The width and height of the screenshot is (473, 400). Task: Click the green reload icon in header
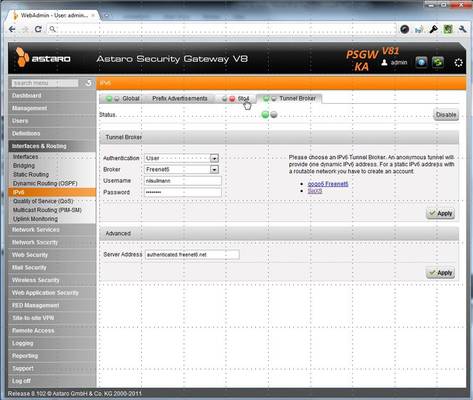(438, 62)
